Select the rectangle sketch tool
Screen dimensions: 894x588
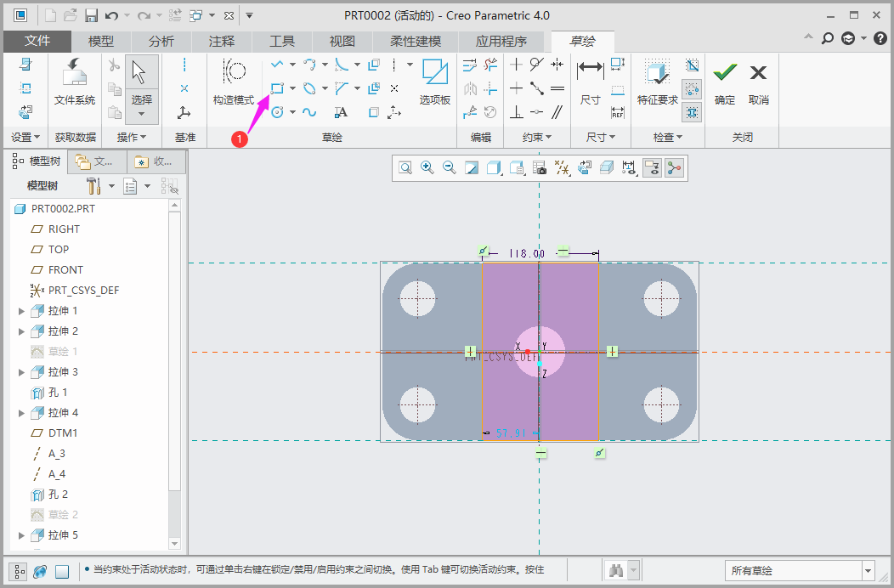point(277,88)
